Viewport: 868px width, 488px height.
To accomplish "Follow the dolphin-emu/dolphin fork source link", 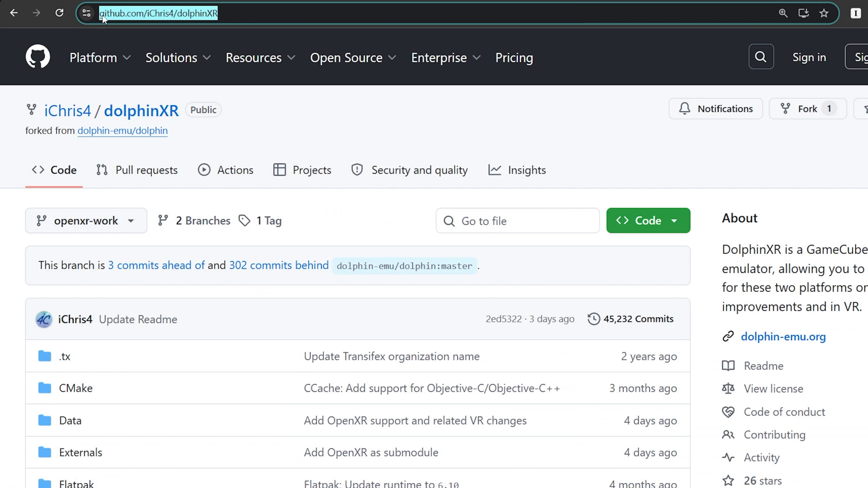I will 122,130.
